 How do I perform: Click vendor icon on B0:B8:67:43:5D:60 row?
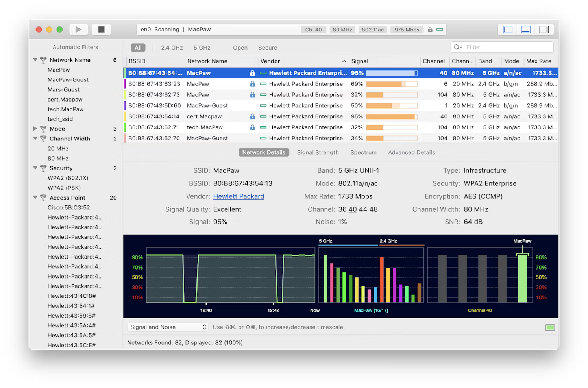(x=263, y=105)
